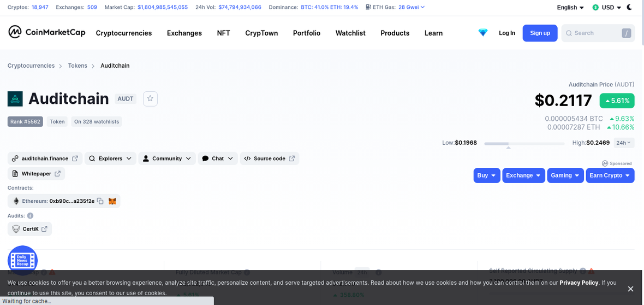The height and width of the screenshot is (305, 644).
Task: Click the Sponsored label
Action: pyautogui.click(x=617, y=163)
